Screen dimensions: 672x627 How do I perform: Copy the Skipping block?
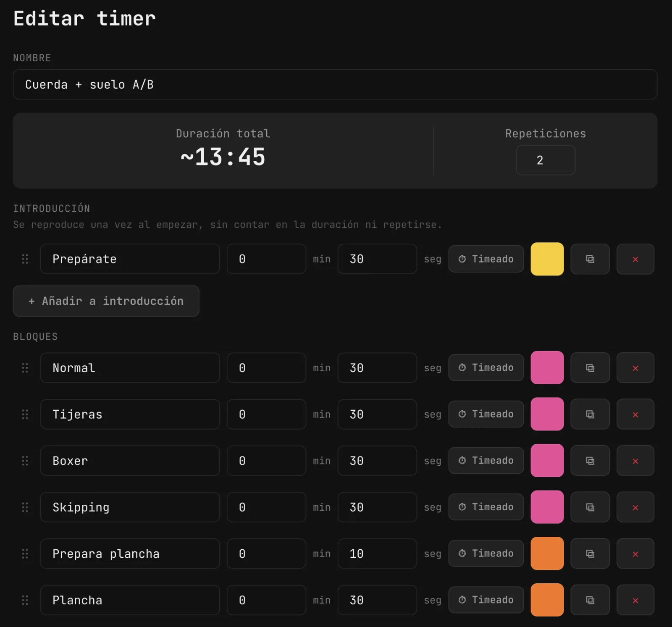tap(590, 507)
